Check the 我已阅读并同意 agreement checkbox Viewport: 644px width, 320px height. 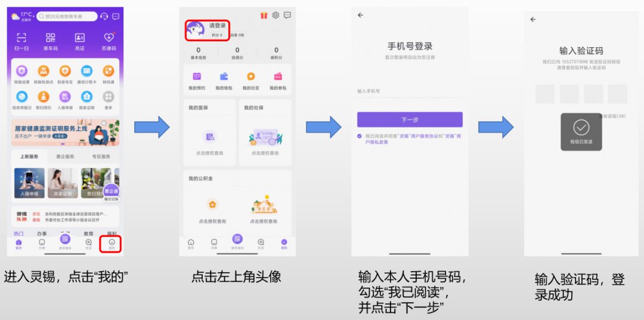360,136
